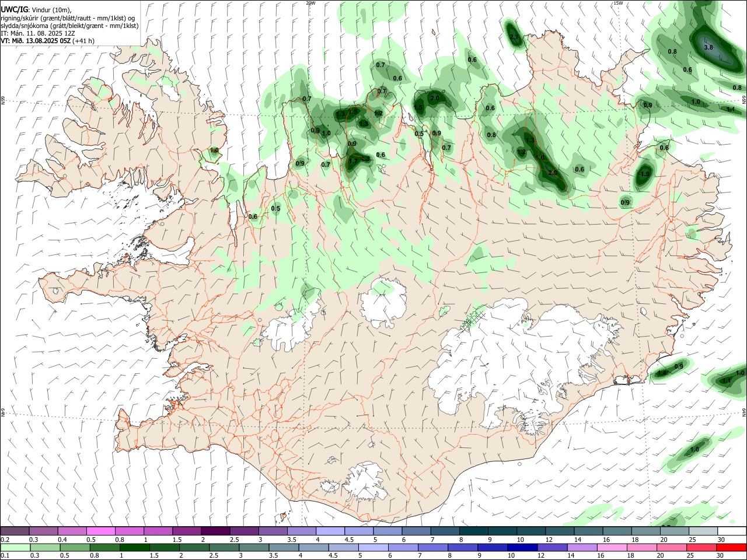747x560 pixels.
Task: Pick the lavender snow swatch between 4 and 4.5
Action: [x=330, y=531]
